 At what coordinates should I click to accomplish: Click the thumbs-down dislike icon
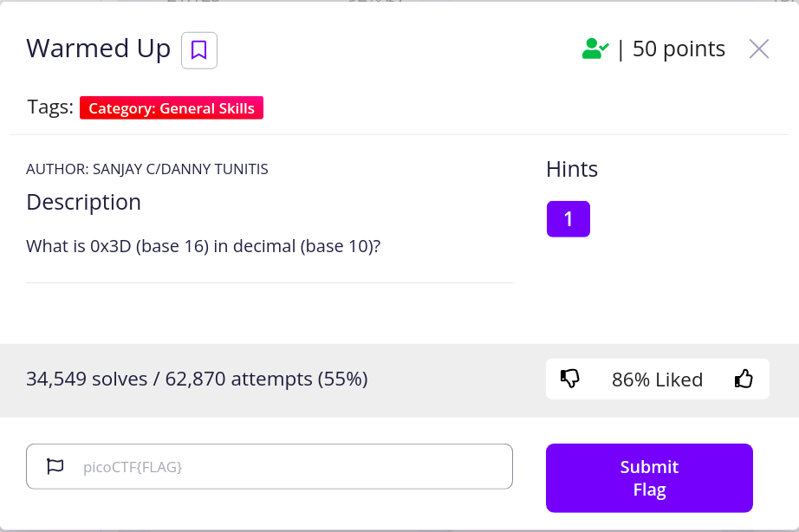[x=570, y=379]
